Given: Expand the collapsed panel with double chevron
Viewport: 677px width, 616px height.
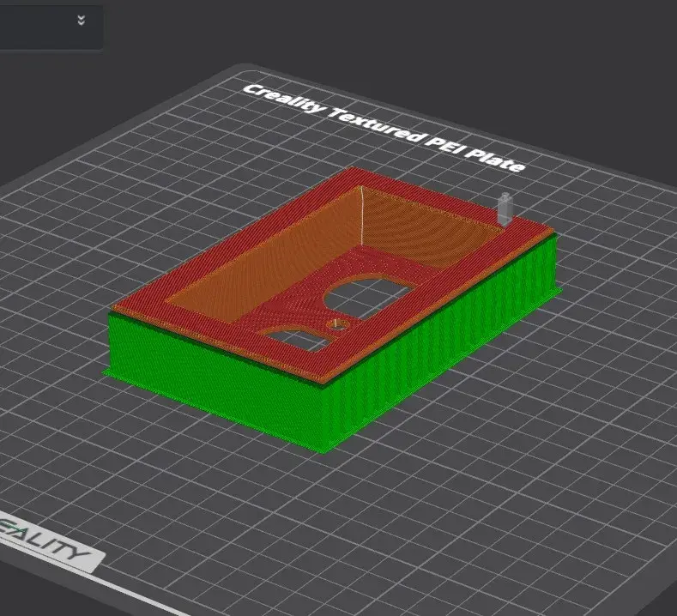Looking at the screenshot, I should [81, 21].
